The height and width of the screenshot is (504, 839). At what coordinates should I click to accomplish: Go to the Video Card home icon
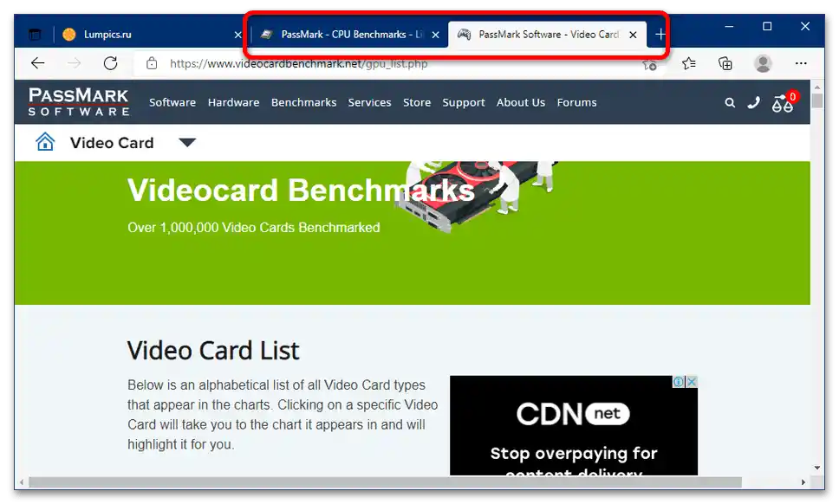click(x=45, y=142)
